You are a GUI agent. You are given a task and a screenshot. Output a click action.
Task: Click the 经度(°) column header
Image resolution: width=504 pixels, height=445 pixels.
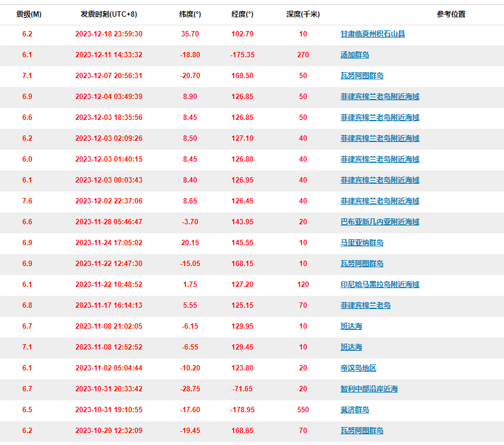tap(242, 14)
